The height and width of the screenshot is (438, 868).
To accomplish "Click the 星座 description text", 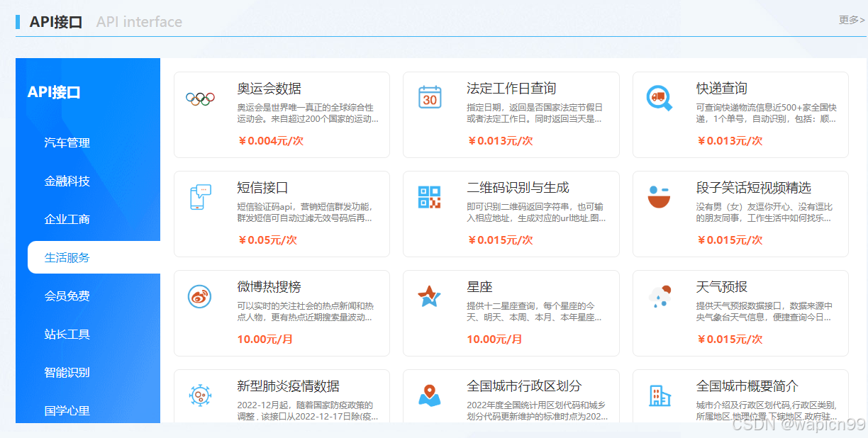I will coord(534,312).
